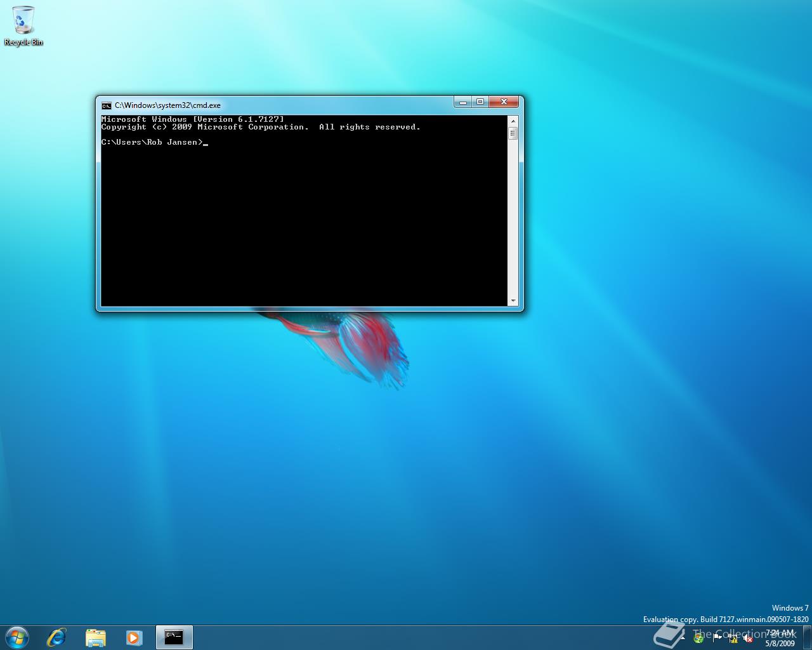Screen dimensions: 812x650
Task: Launch Windows Media Player from the taskbar
Action: 134,637
